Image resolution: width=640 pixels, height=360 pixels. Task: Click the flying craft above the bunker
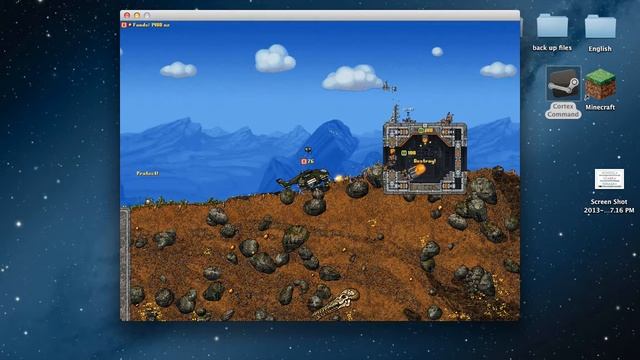[389, 87]
